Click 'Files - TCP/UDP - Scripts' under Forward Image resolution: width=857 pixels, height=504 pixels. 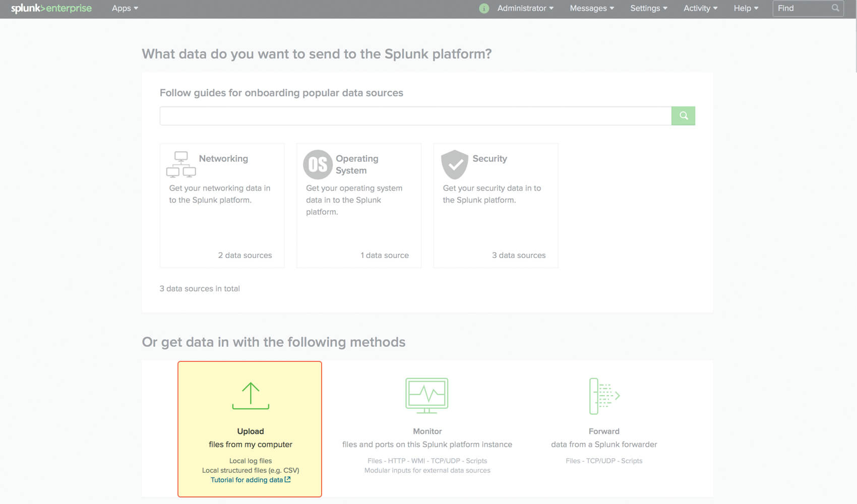pos(604,461)
